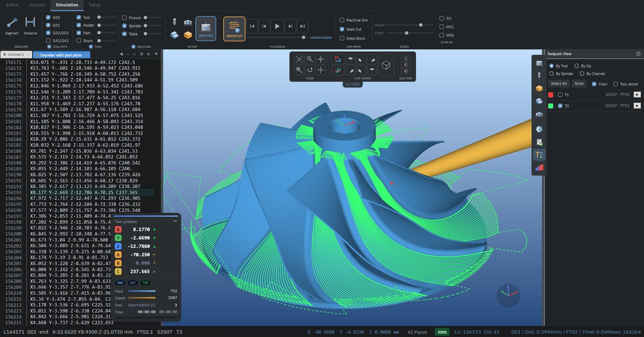Image resolution: width=644 pixels, height=337 pixels.
Task: Uncheck the Seek Cut option
Action: (342, 29)
